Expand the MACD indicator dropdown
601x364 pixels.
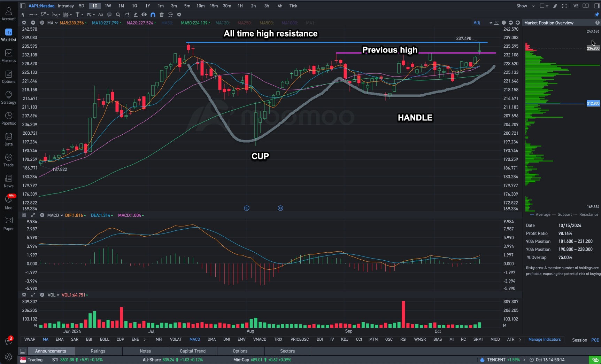click(x=55, y=215)
